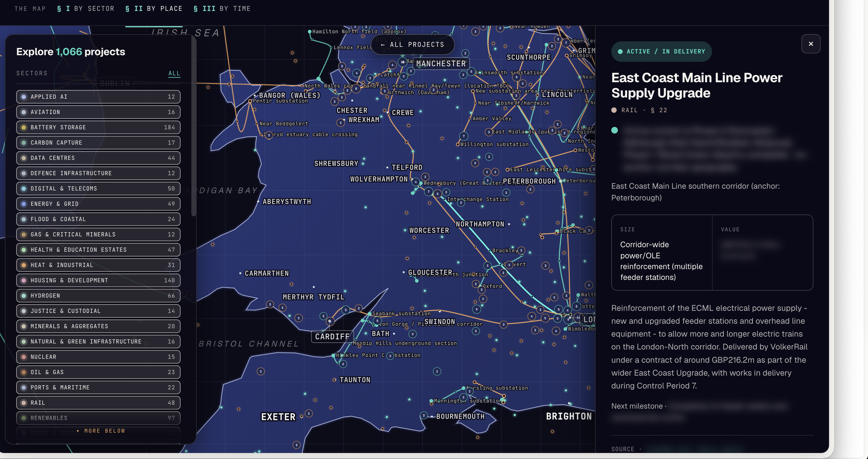Click Hamilton North field marker

click(x=310, y=32)
